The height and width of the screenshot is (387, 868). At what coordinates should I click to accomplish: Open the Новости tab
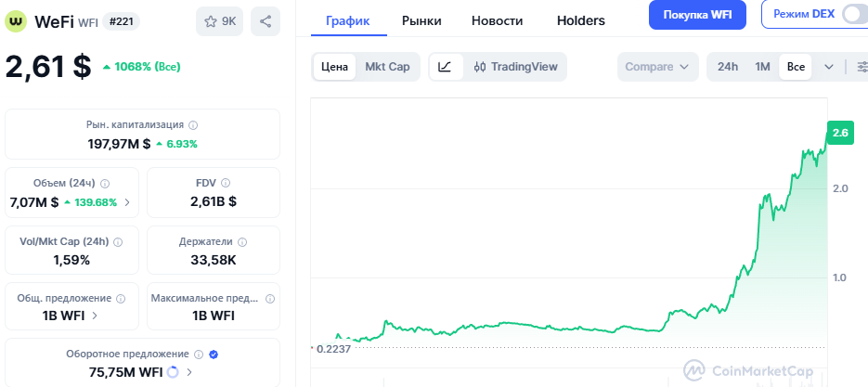497,21
